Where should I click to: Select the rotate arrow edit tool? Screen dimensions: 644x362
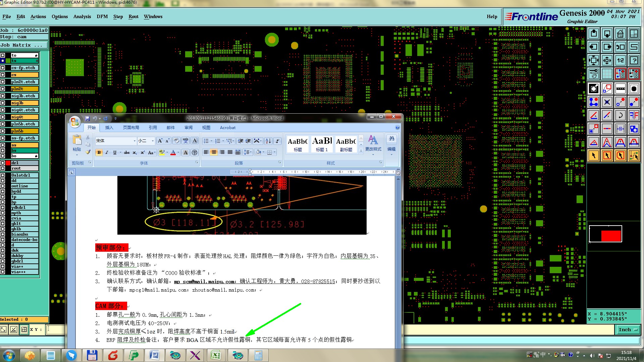pos(620,116)
